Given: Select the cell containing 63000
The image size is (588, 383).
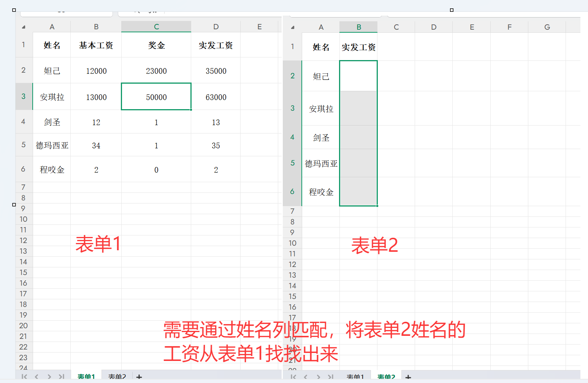Looking at the screenshot, I should 216,97.
